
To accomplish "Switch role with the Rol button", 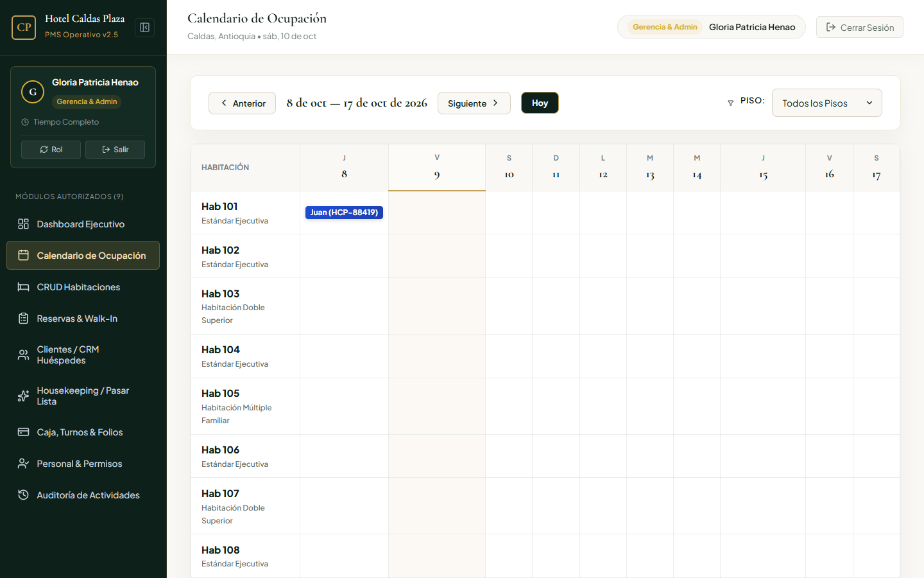I will pos(51,150).
